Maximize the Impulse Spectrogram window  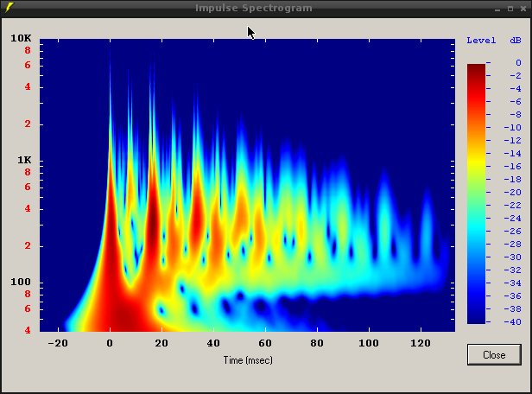(510, 9)
